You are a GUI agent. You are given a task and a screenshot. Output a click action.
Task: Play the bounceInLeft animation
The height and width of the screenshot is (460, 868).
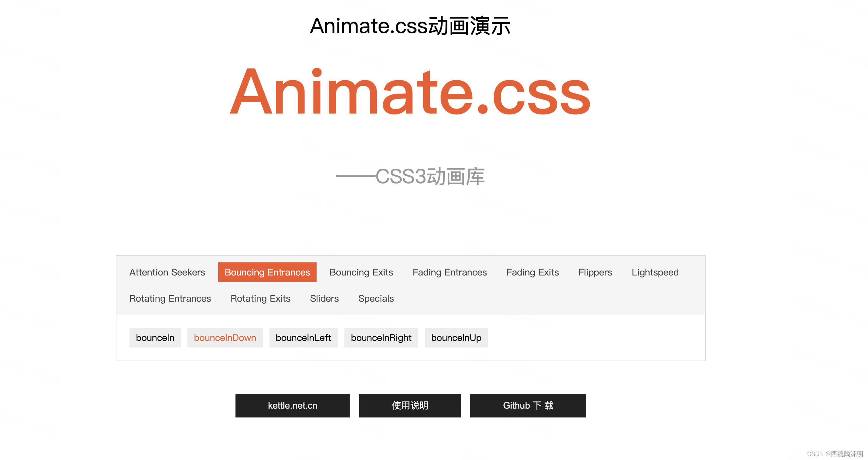(303, 338)
